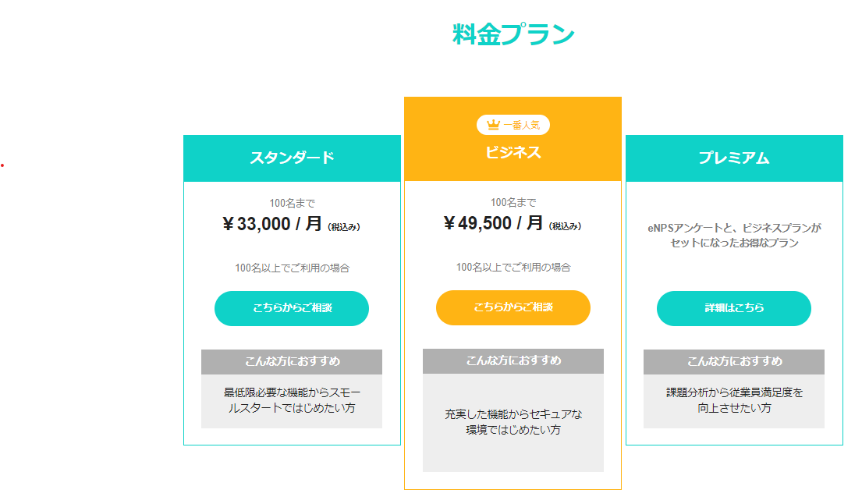The image size is (862, 504).
Task: Click the eNPSアンケート description in Premium
Action: point(734,236)
